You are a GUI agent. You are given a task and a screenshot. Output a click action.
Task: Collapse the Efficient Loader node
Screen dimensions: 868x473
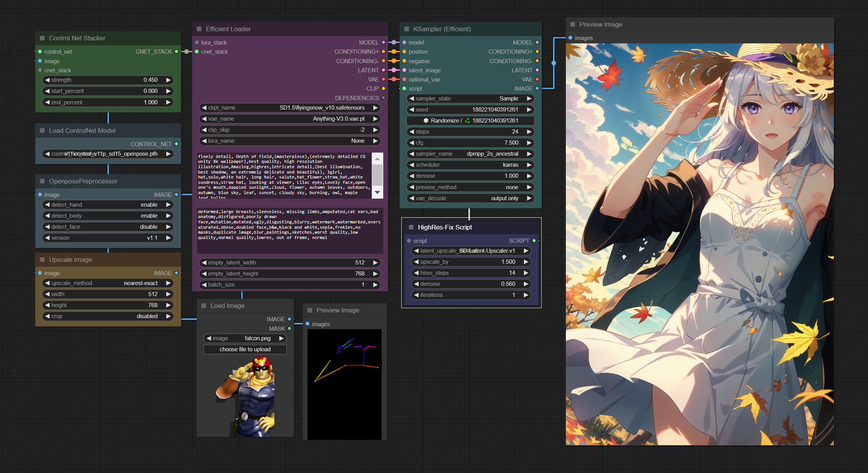(199, 29)
